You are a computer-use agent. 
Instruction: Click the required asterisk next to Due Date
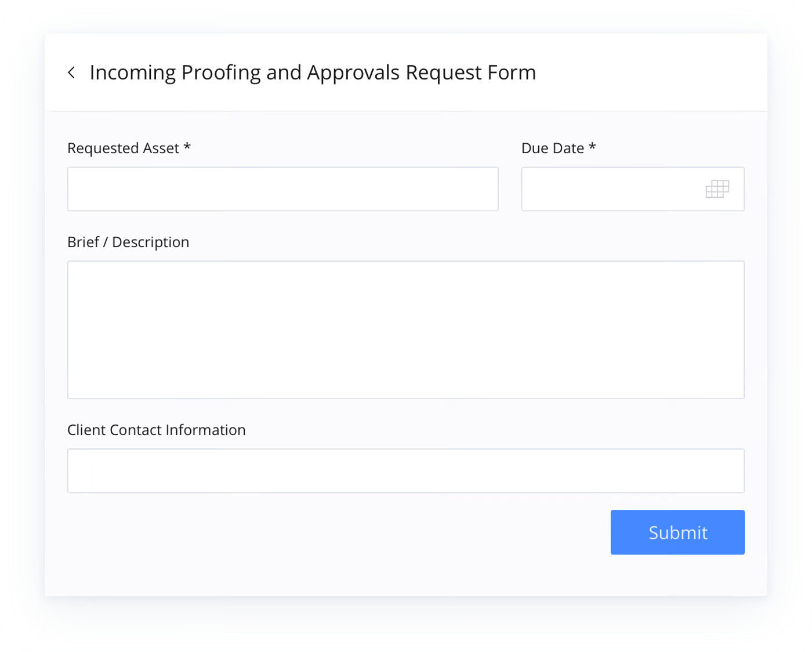tap(592, 146)
